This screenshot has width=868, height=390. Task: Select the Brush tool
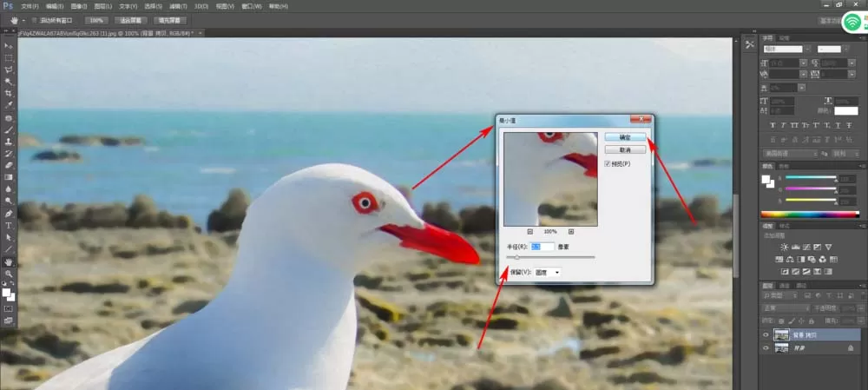(9, 130)
